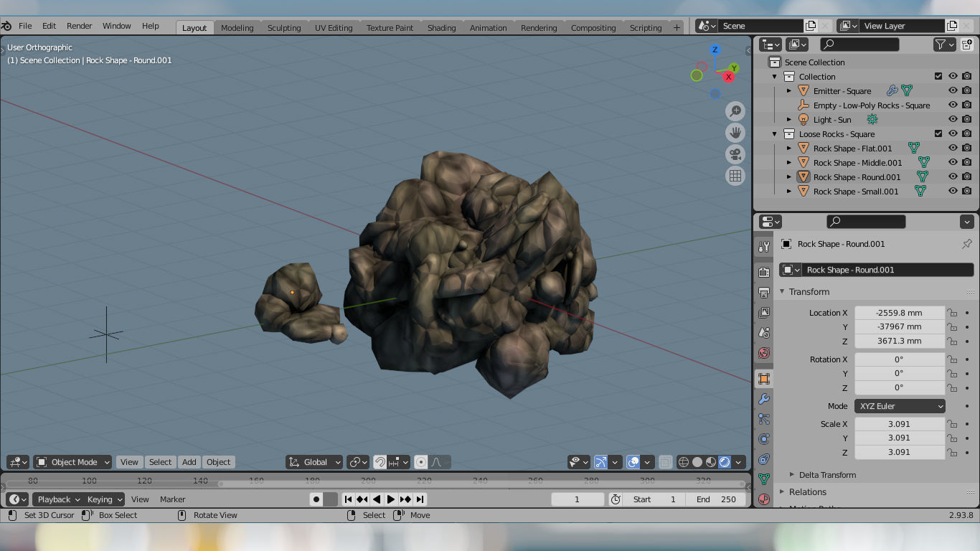The image size is (980, 551).
Task: Toggle show gizmo button
Action: click(x=601, y=462)
